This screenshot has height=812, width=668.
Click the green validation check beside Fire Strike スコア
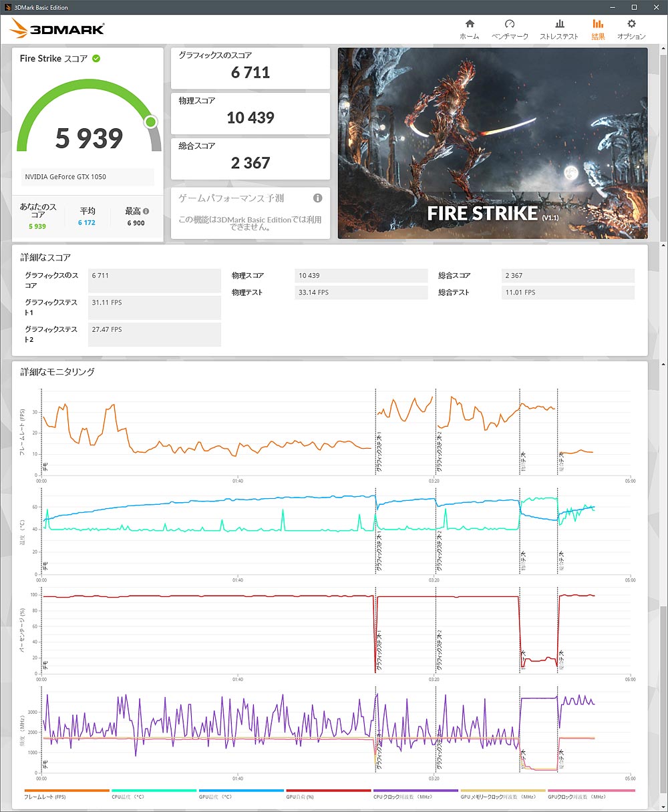(96, 59)
